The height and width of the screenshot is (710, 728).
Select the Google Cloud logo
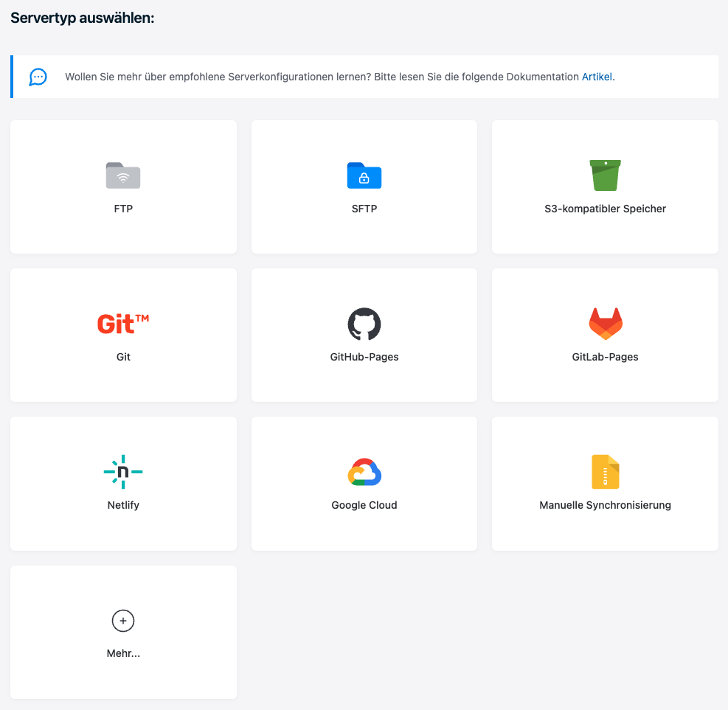tap(364, 472)
